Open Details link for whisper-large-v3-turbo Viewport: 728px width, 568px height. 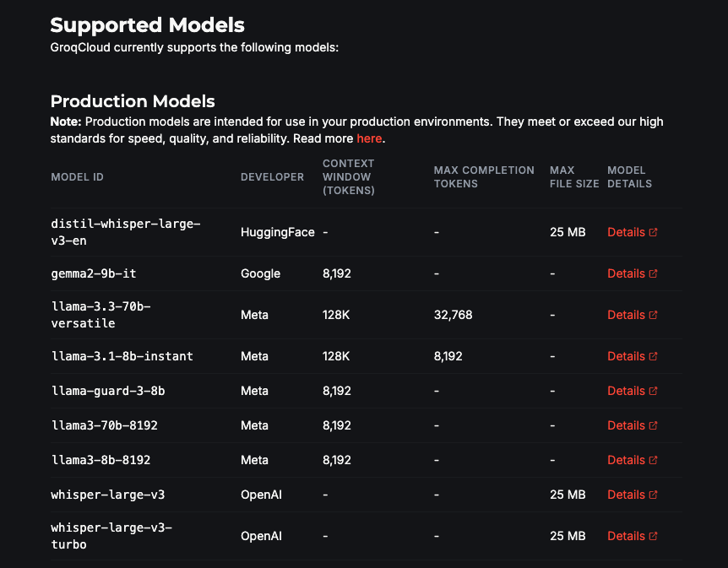tap(633, 536)
